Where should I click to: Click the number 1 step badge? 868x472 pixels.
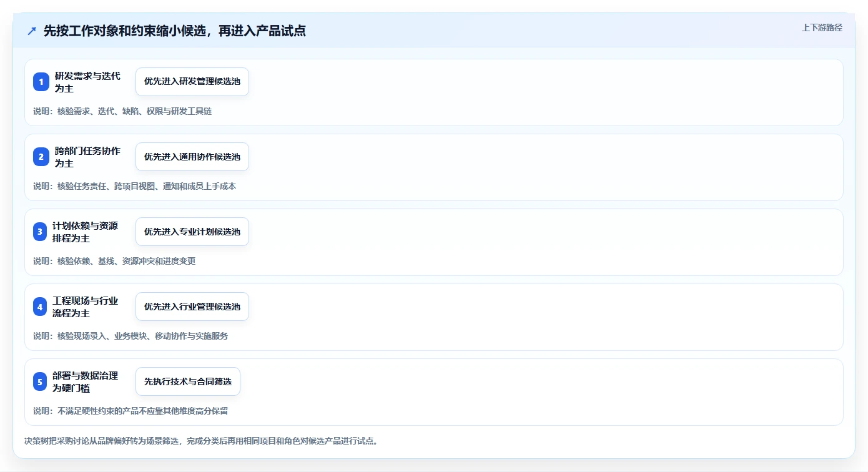coord(41,82)
